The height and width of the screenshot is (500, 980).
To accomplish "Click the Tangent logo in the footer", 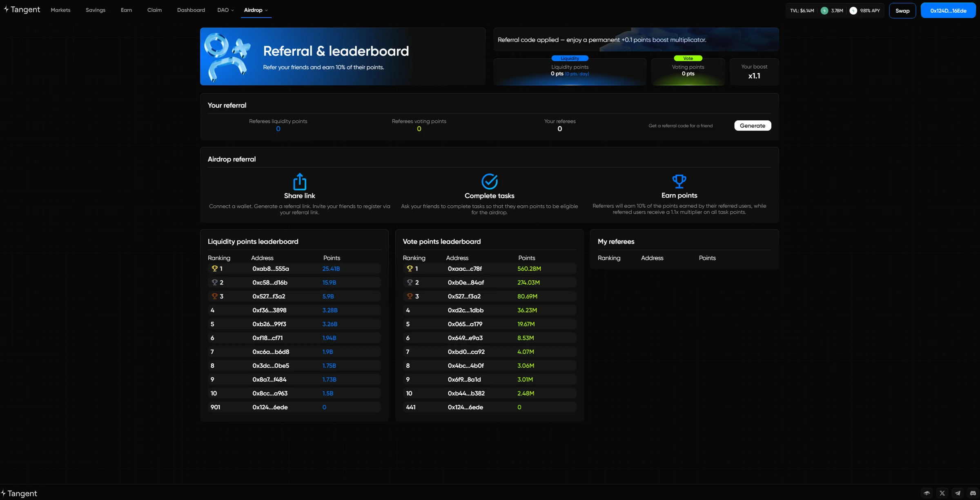I will point(19,493).
